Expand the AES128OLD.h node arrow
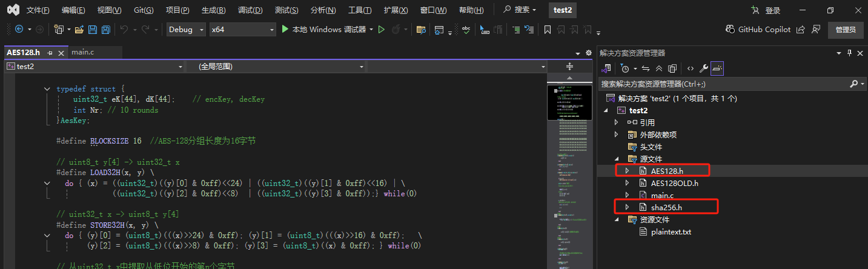The height and width of the screenshot is (269, 868). pos(628,183)
